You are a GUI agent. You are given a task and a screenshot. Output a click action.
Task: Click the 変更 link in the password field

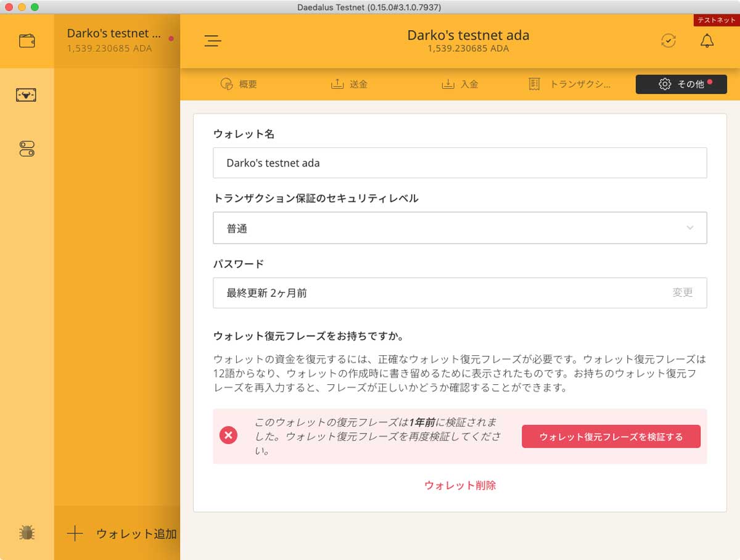(x=683, y=292)
